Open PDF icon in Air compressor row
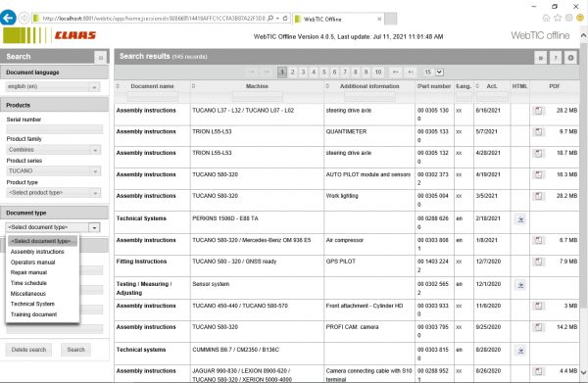Screen dimensions: 588x383 click(x=538, y=240)
